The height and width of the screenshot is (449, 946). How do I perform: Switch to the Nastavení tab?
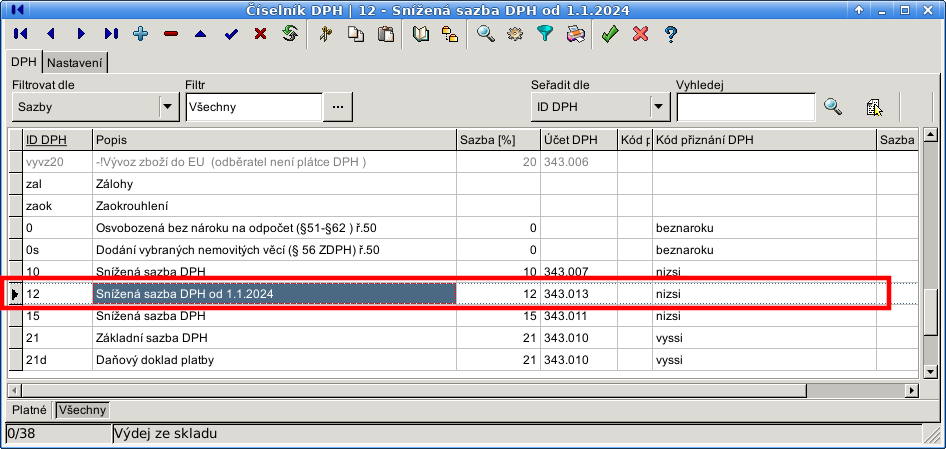[x=75, y=63]
